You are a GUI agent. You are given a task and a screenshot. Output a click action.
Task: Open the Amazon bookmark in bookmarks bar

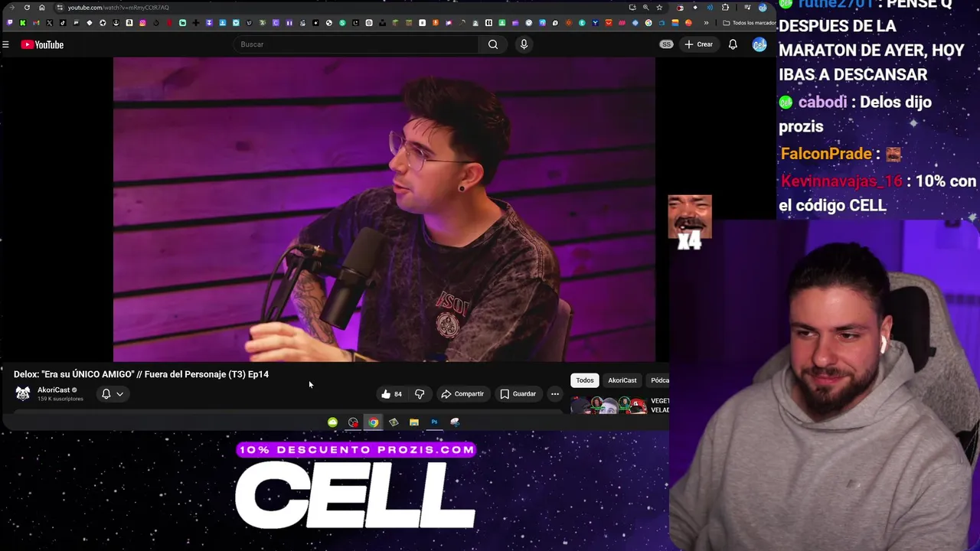129,23
